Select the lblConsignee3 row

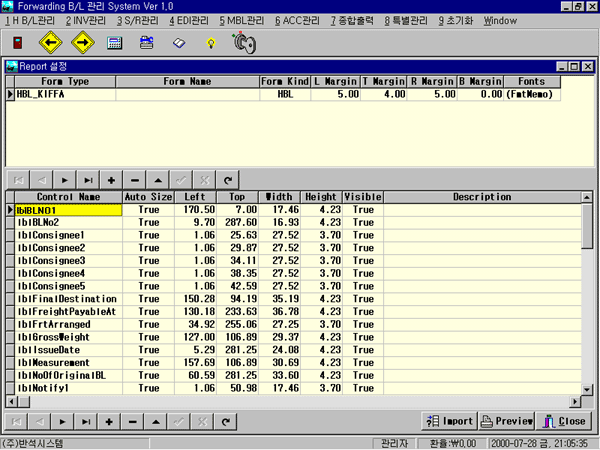[294, 261]
